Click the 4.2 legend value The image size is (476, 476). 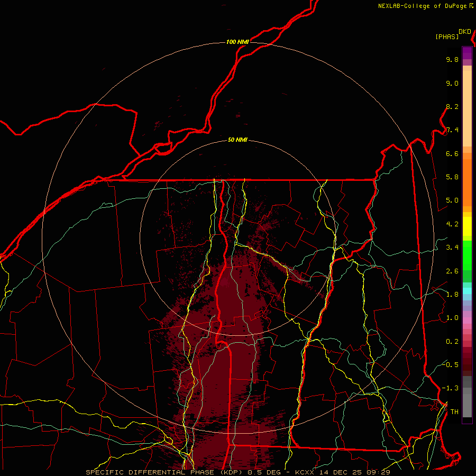tap(452, 224)
